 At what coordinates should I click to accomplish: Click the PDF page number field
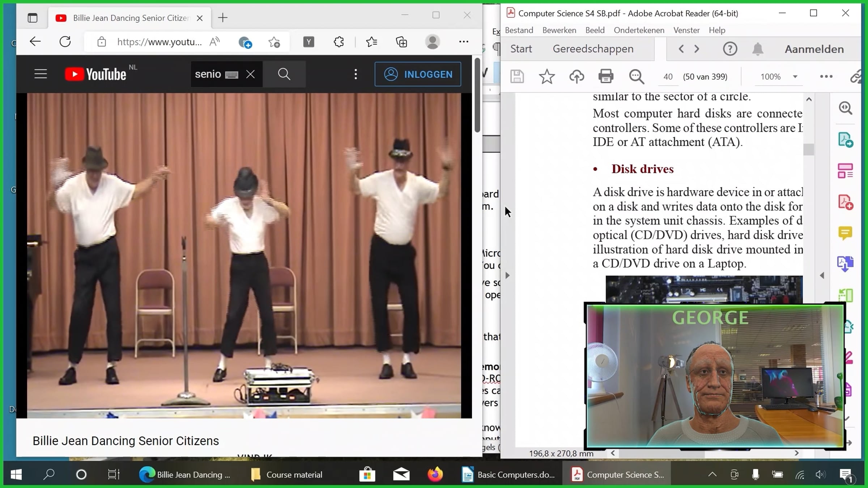tap(668, 77)
